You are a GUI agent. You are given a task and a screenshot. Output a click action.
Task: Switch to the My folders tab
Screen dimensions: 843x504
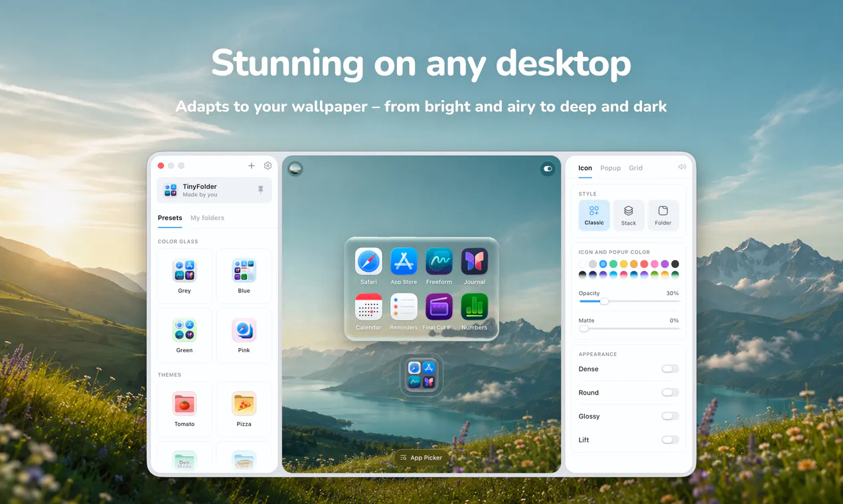click(x=207, y=218)
